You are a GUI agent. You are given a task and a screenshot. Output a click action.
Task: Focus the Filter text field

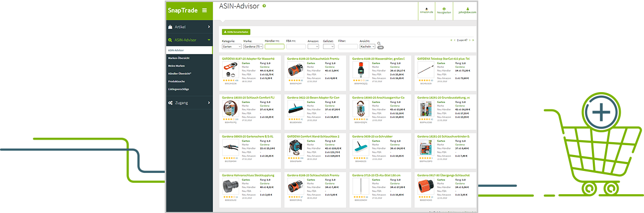[348, 46]
